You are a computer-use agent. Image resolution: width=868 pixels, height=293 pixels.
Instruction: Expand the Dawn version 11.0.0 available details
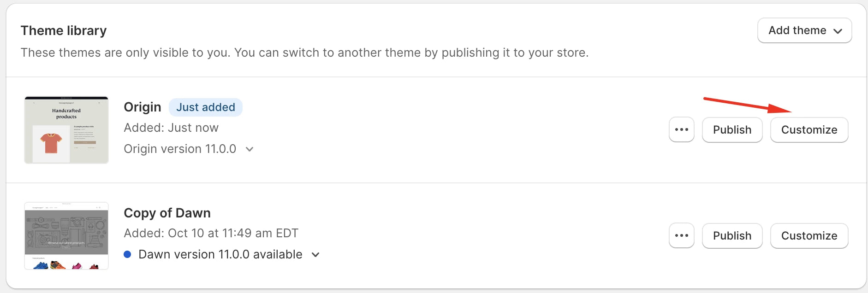click(315, 254)
